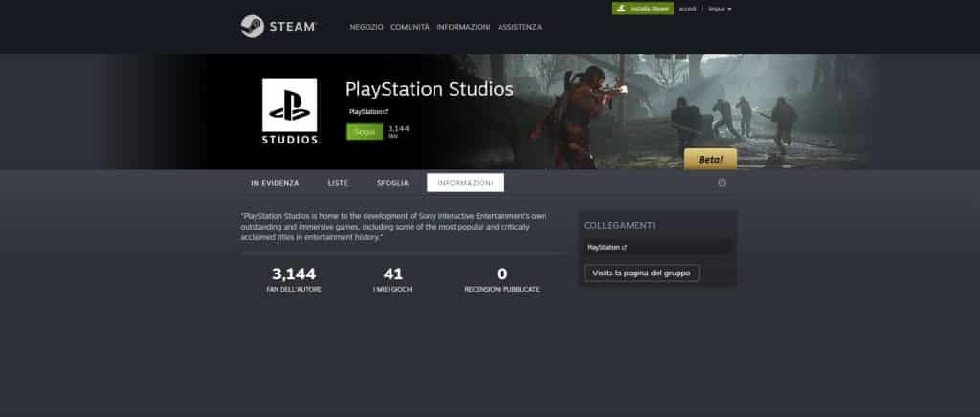Open the PlayStation link in Collegamenti panel
The width and height of the screenshot is (980, 417).
[658, 247]
